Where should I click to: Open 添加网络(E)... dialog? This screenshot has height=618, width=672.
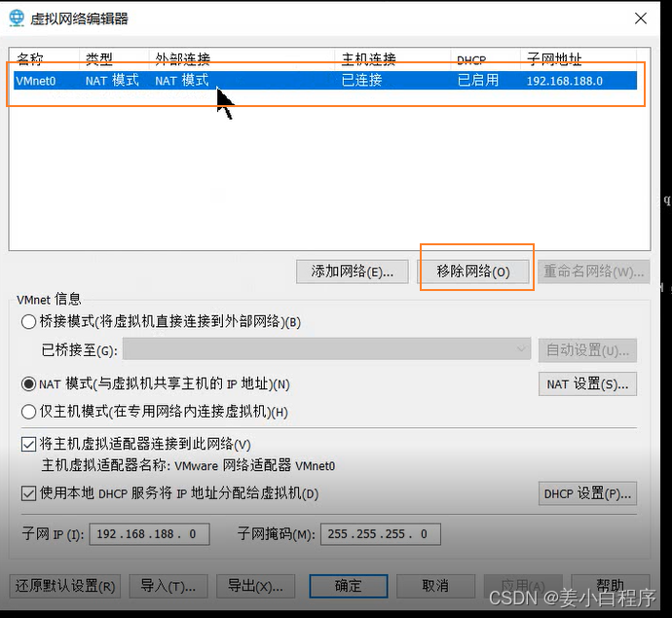[x=353, y=272]
